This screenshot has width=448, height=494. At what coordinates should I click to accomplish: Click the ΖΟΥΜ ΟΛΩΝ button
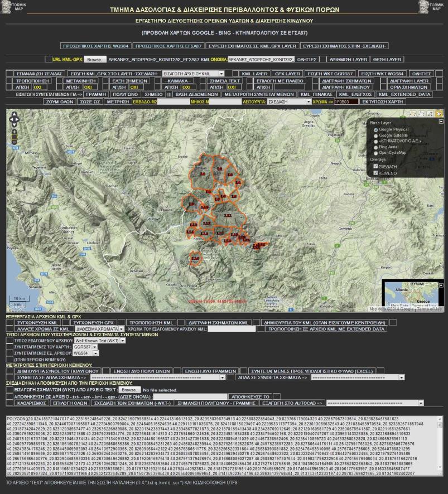60,102
